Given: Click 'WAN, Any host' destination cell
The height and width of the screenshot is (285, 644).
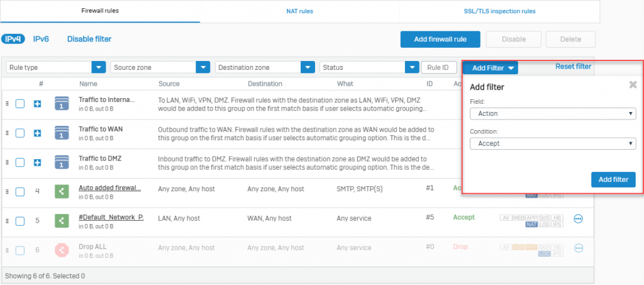Looking at the screenshot, I should click(x=269, y=218).
